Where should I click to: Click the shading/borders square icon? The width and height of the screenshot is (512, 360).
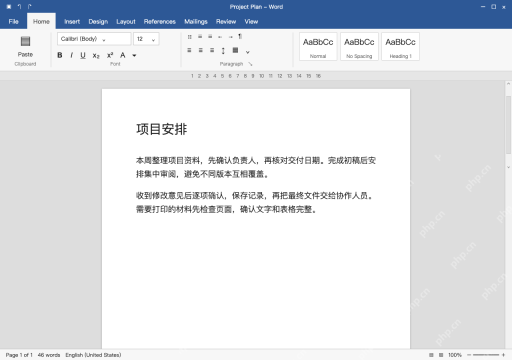(x=235, y=50)
